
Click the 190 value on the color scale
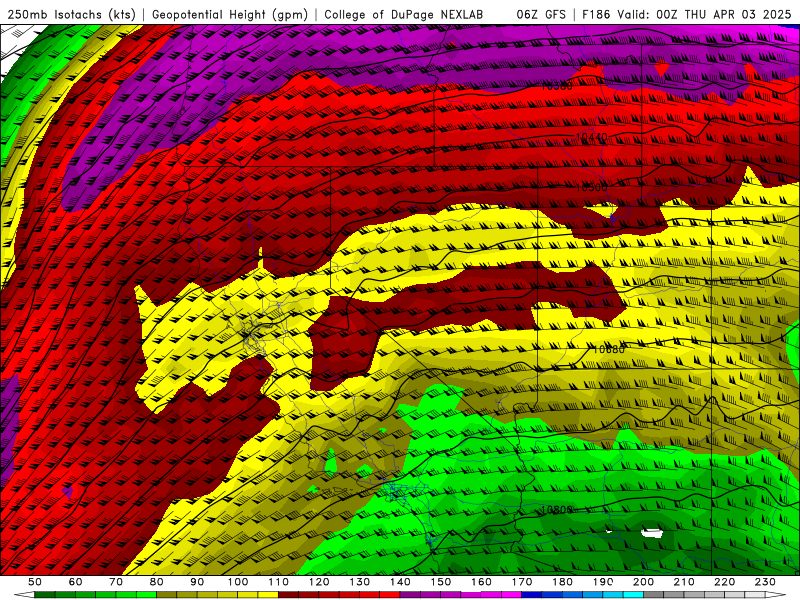(x=603, y=582)
